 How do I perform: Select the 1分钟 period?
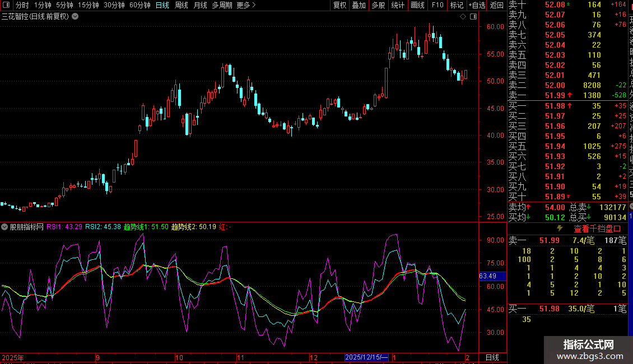(x=43, y=5)
